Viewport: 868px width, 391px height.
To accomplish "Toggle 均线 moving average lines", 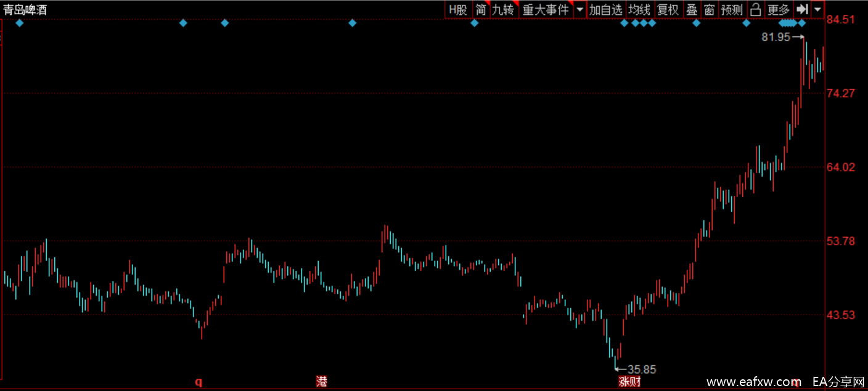I will [x=639, y=10].
